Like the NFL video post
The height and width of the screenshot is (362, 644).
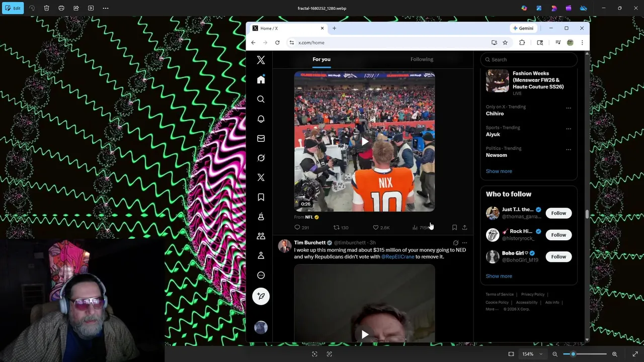pos(381,228)
